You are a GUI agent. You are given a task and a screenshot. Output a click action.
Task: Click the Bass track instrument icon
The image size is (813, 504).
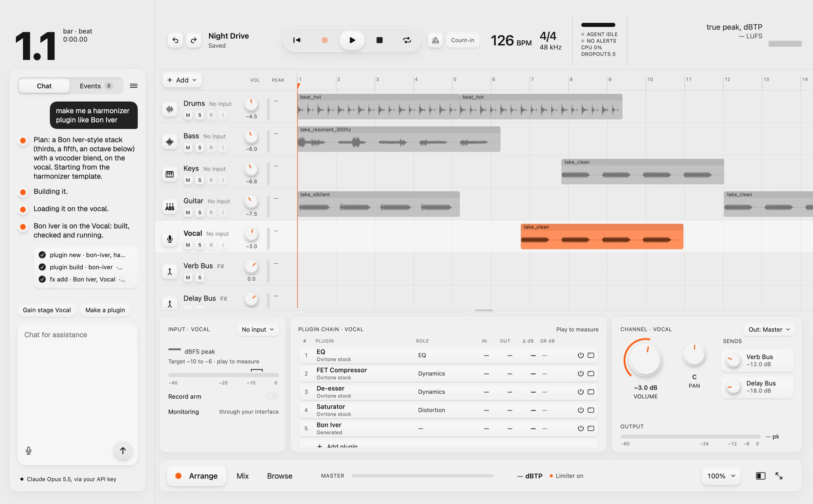(170, 141)
